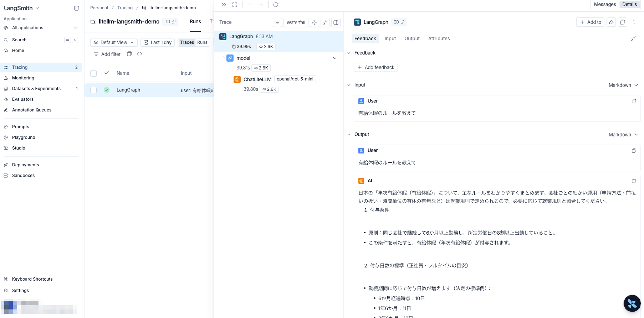
Task: Open Annotation Queues
Action: tap(41, 110)
